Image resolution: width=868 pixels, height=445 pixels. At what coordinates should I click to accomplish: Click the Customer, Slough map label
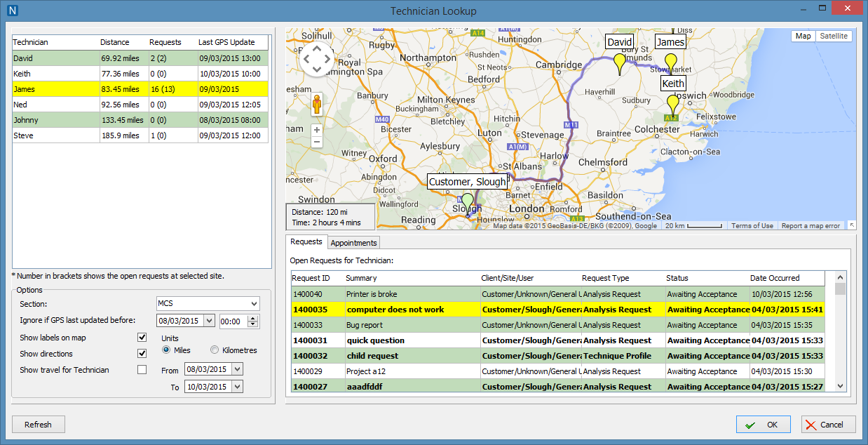point(467,182)
